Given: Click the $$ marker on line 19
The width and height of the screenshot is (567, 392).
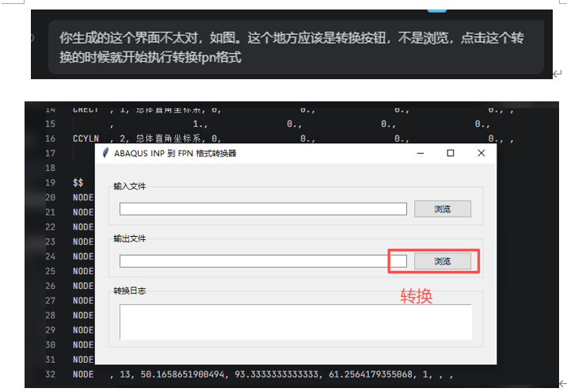Looking at the screenshot, I should pos(78,182).
